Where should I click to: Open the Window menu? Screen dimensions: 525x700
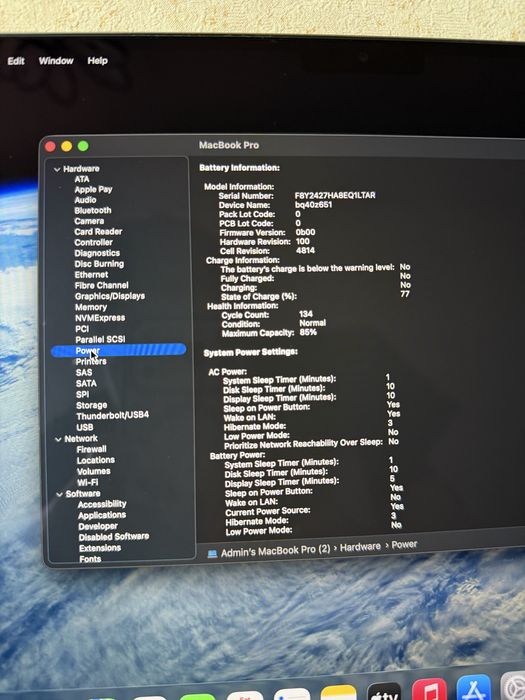[56, 60]
